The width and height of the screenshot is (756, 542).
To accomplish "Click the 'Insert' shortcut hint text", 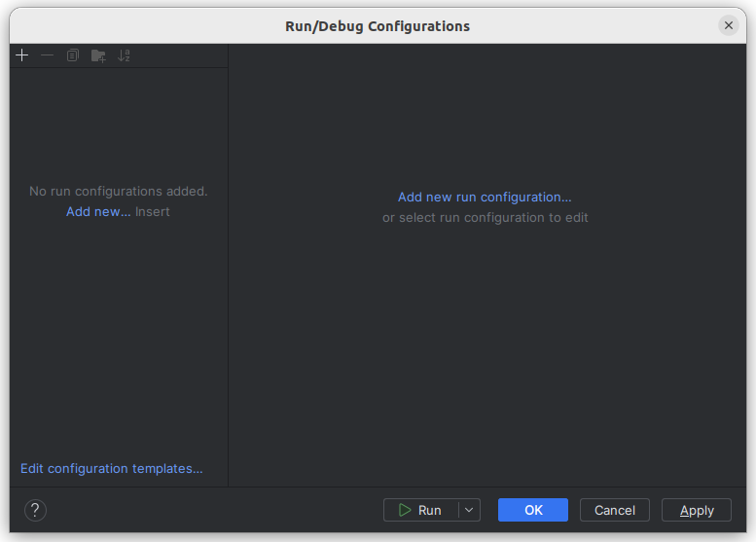I will click(x=153, y=211).
